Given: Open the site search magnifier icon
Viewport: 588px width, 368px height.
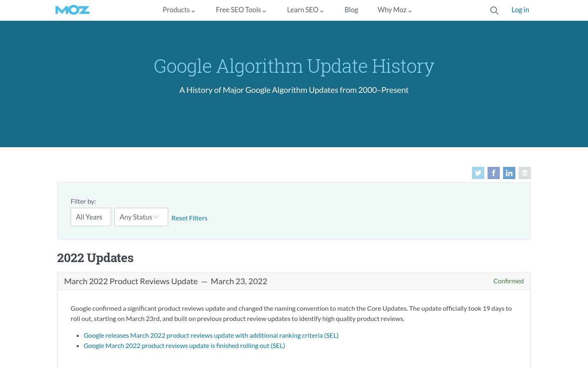Looking at the screenshot, I should click(494, 11).
